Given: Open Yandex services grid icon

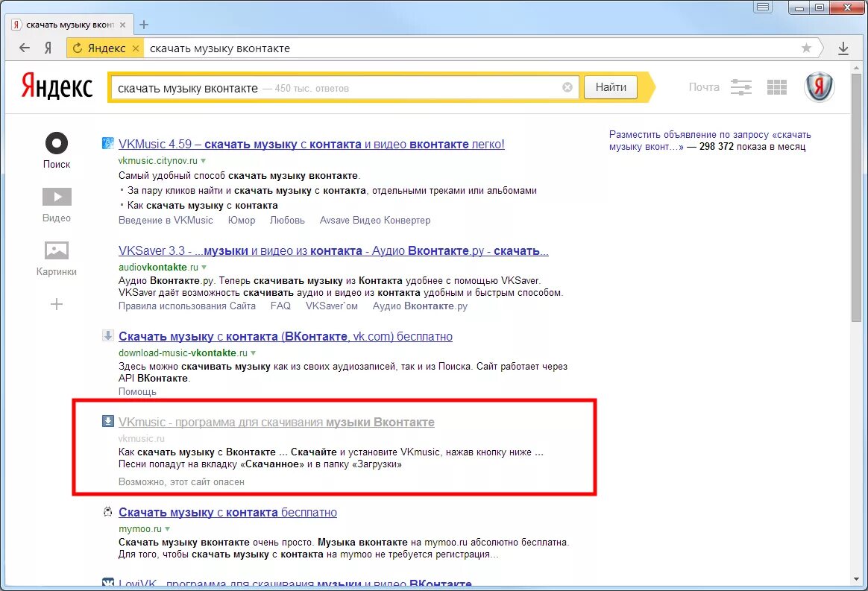Looking at the screenshot, I should click(x=777, y=87).
